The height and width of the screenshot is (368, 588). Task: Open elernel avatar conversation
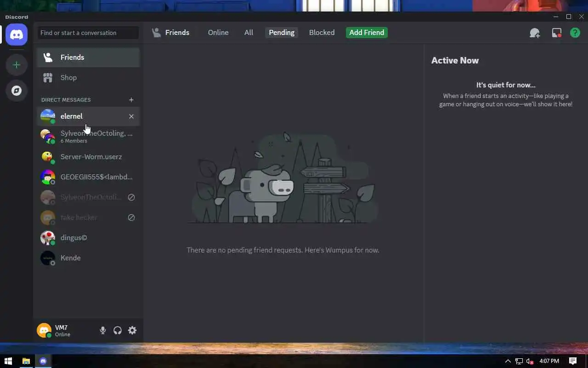48,116
